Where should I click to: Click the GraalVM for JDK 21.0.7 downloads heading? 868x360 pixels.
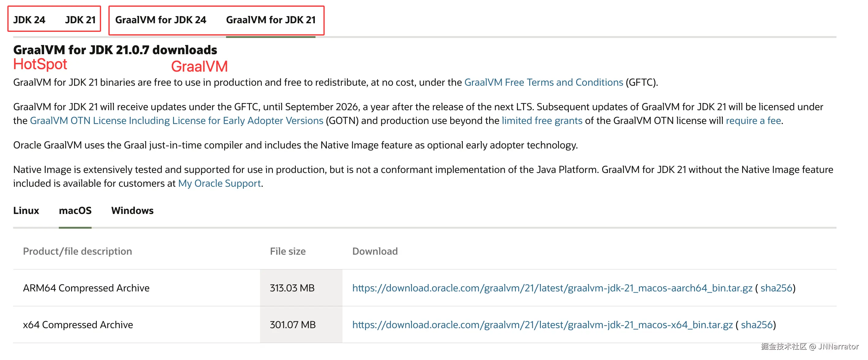point(115,50)
